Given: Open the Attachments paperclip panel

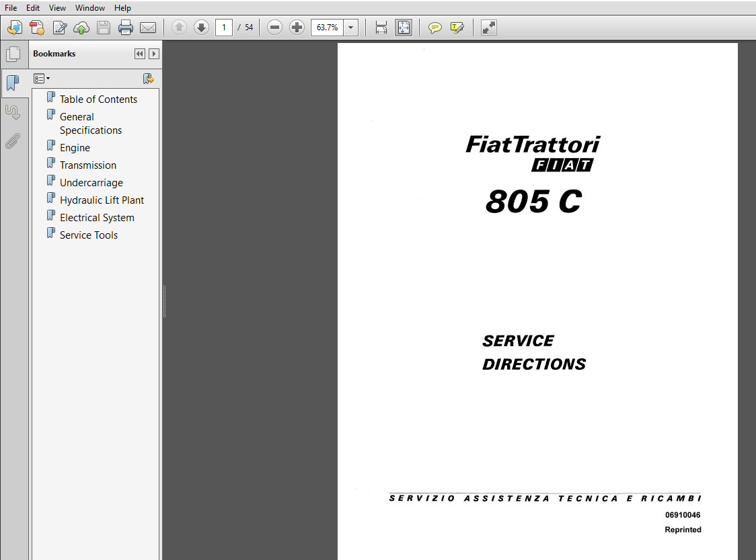Looking at the screenshot, I should pyautogui.click(x=13, y=141).
